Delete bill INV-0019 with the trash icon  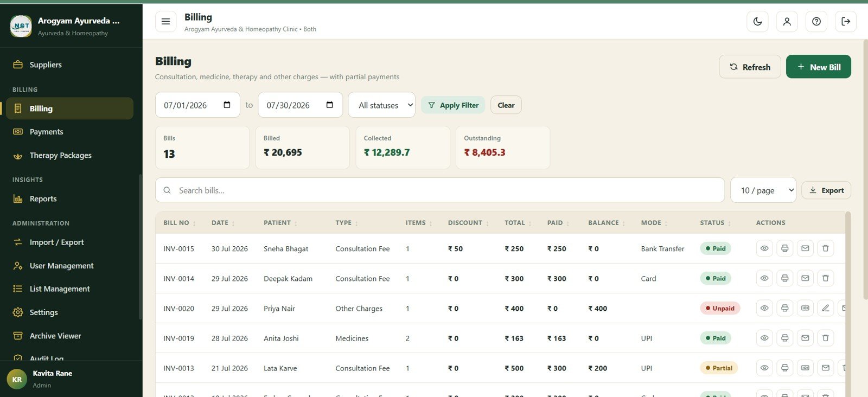826,338
